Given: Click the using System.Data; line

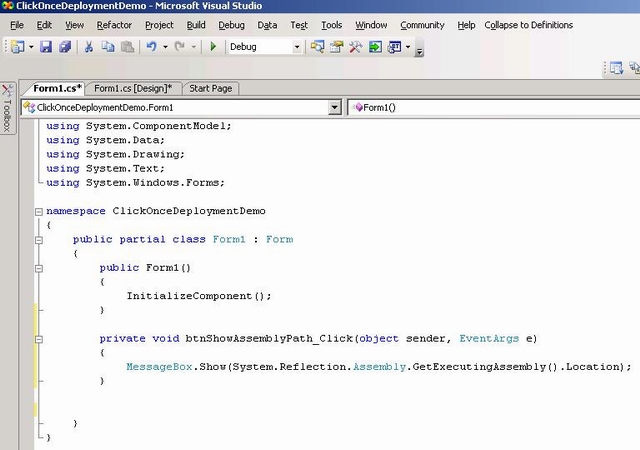Looking at the screenshot, I should (105, 140).
